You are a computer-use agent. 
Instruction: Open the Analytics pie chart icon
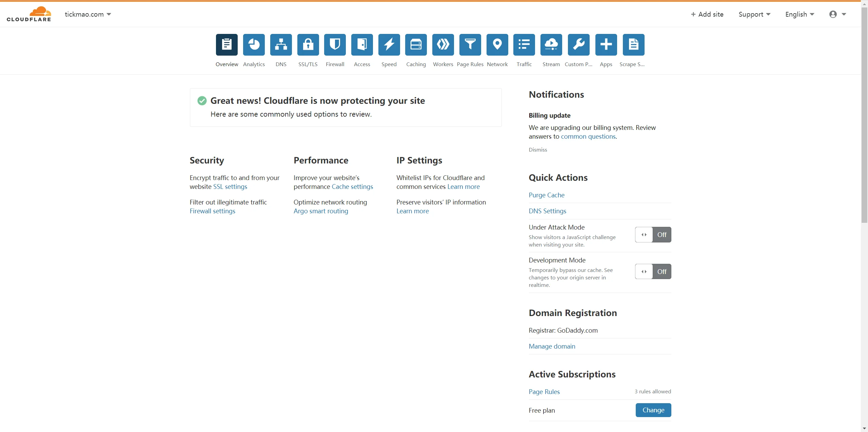254,44
